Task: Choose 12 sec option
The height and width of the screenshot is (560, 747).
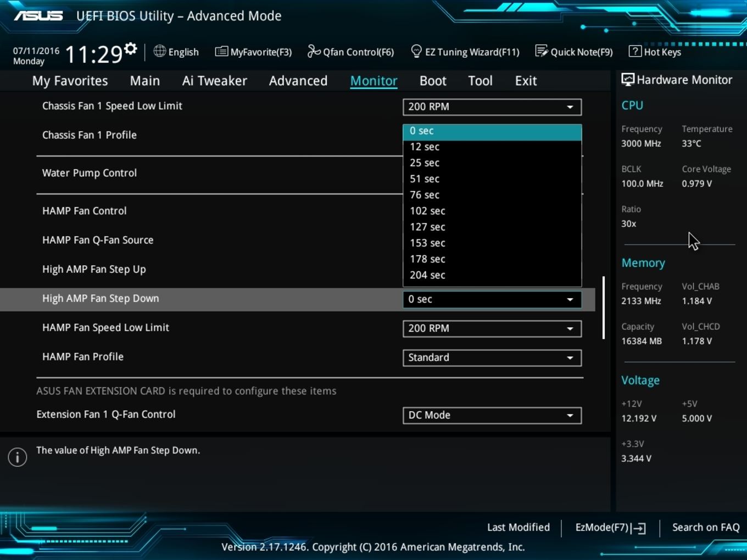Action: pyautogui.click(x=492, y=147)
